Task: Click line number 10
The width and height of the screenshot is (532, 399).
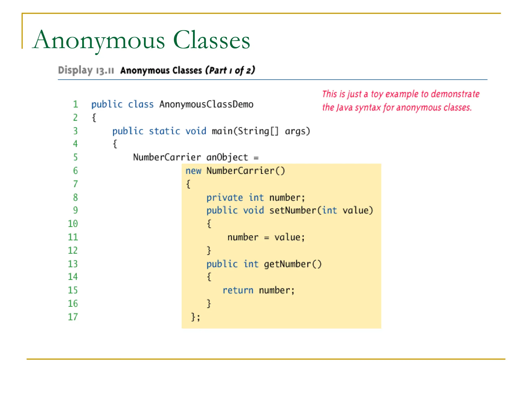Action: click(73, 224)
